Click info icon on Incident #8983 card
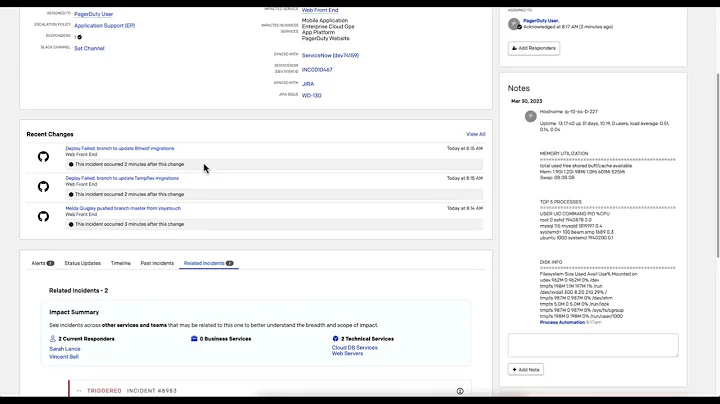The image size is (720, 404). pos(460,391)
